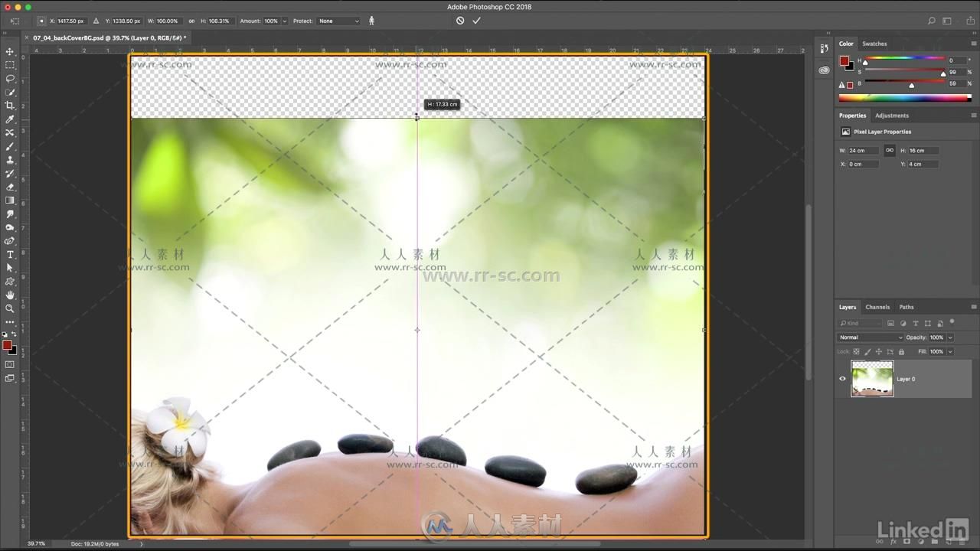This screenshot has width=980, height=551.
Task: Open the Amount percentage dropdown arrow
Action: coord(285,21)
